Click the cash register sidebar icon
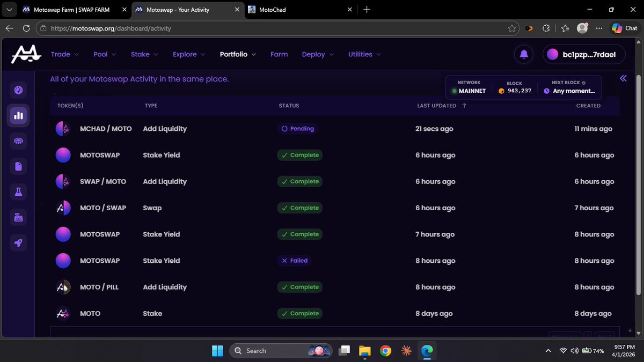 (18, 217)
